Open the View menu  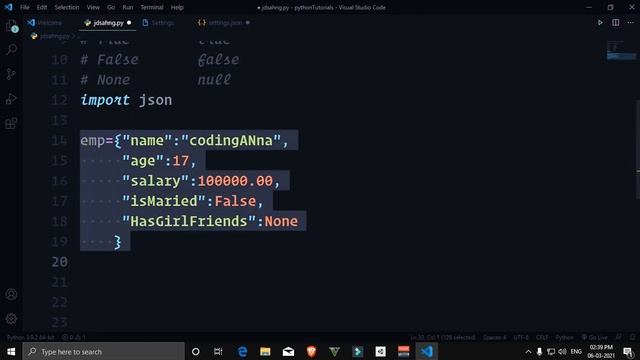click(x=93, y=7)
